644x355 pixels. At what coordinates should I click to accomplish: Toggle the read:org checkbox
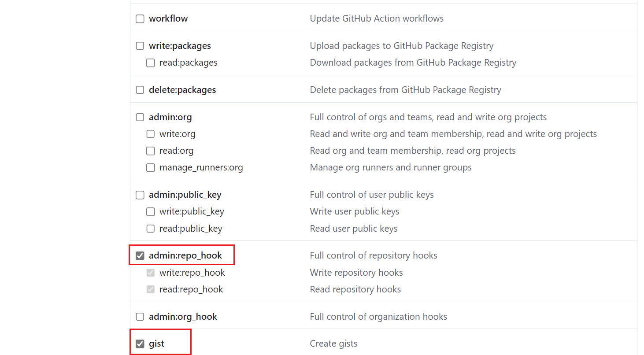pos(151,151)
